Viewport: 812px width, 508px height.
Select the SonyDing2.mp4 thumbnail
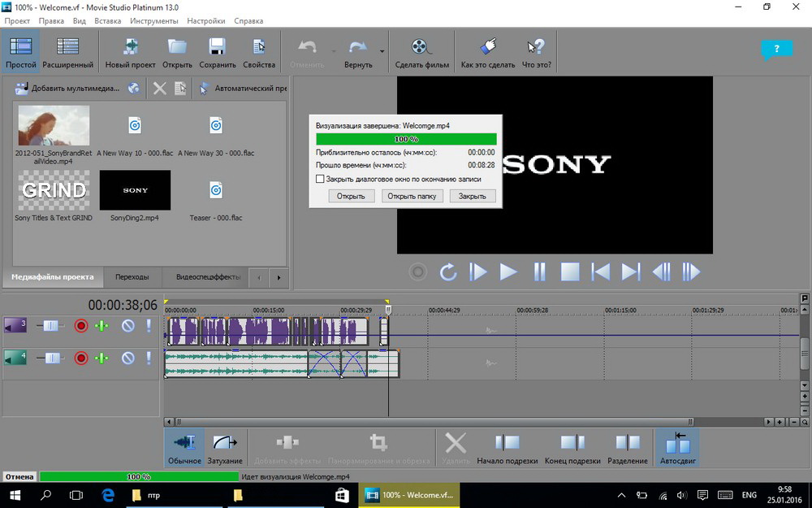tap(135, 190)
